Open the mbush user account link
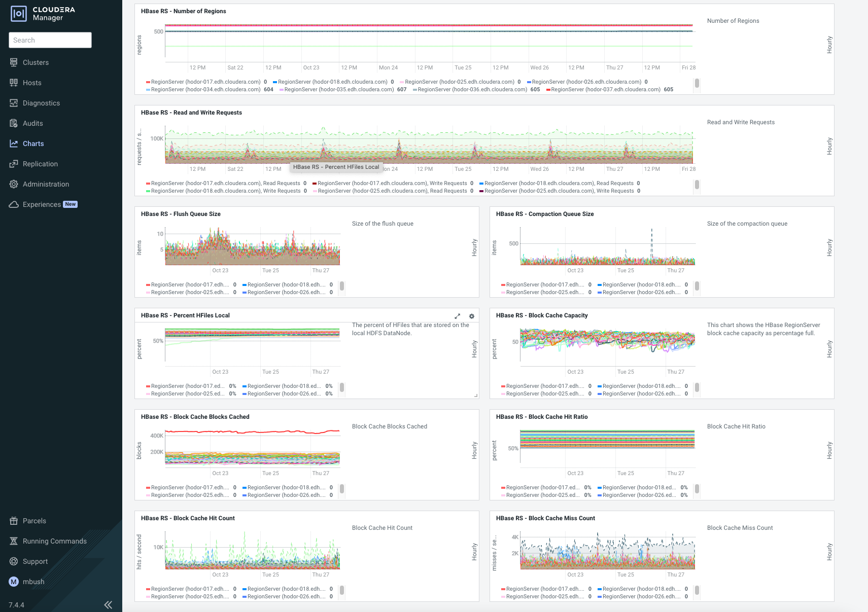 coord(32,582)
